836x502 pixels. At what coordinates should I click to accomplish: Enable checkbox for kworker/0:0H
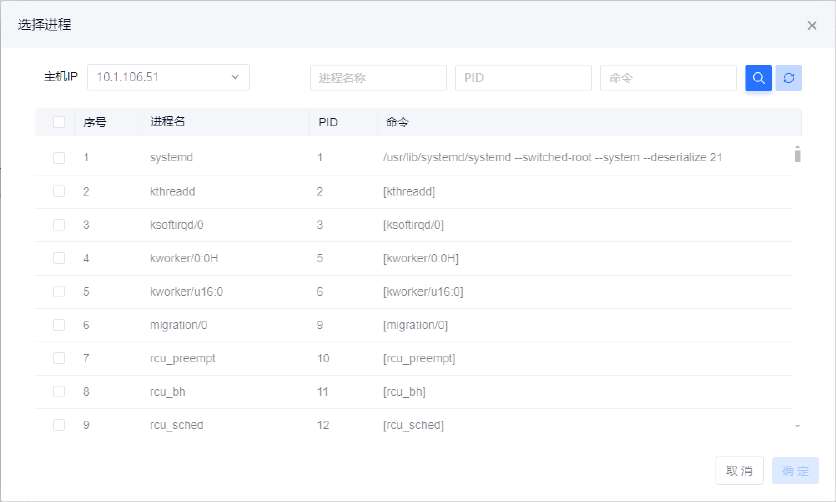click(x=59, y=258)
